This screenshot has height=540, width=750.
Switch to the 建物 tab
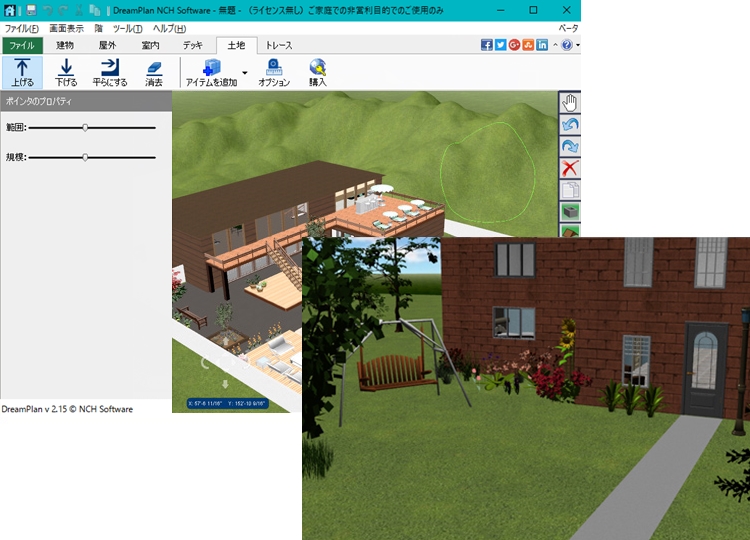click(65, 45)
